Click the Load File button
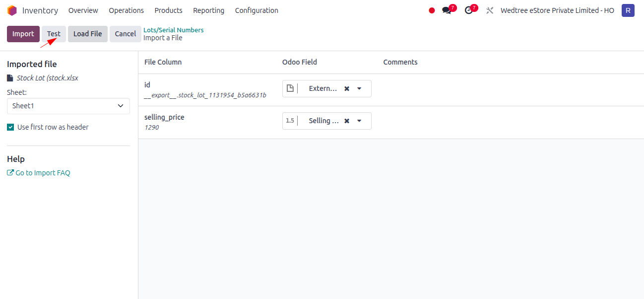This screenshot has width=644, height=299. (87, 34)
